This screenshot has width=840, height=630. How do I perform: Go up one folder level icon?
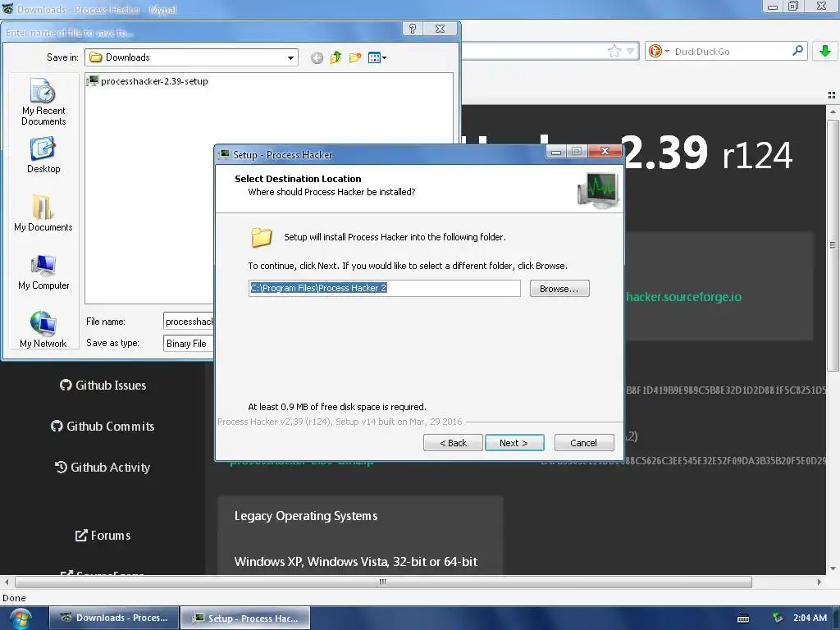tap(336, 57)
